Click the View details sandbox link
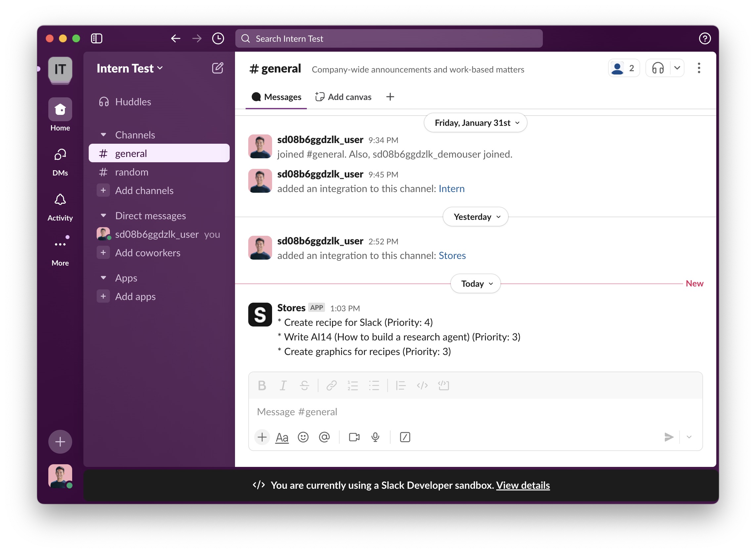Screen dimensions: 756x553 523,485
